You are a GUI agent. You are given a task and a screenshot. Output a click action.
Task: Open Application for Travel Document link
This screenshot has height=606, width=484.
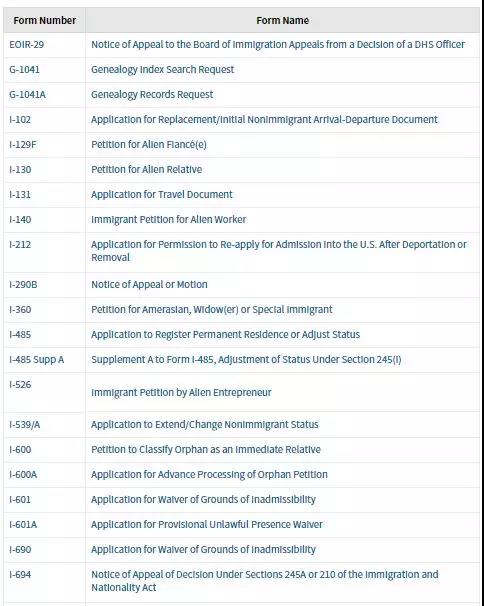click(162, 194)
